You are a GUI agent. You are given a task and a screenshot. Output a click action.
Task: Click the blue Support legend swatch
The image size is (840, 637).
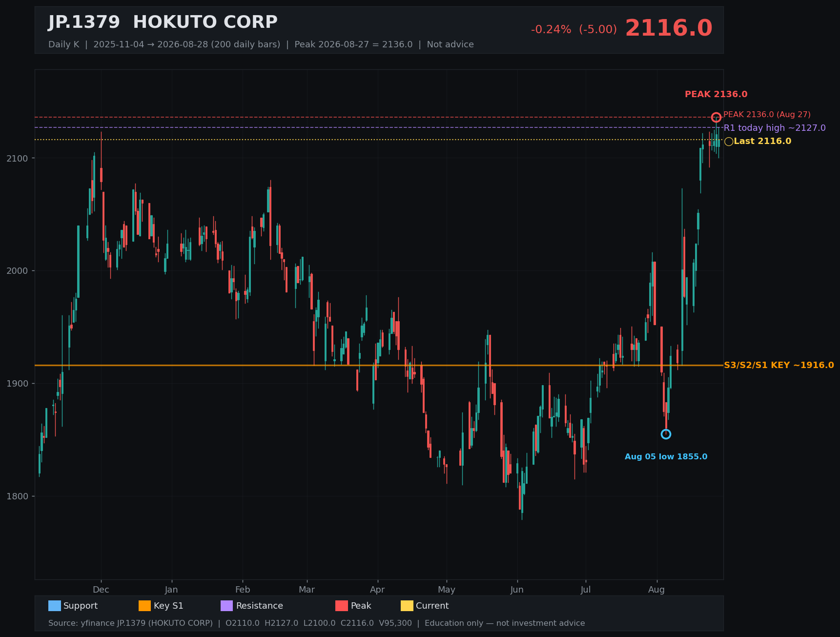coord(55,606)
